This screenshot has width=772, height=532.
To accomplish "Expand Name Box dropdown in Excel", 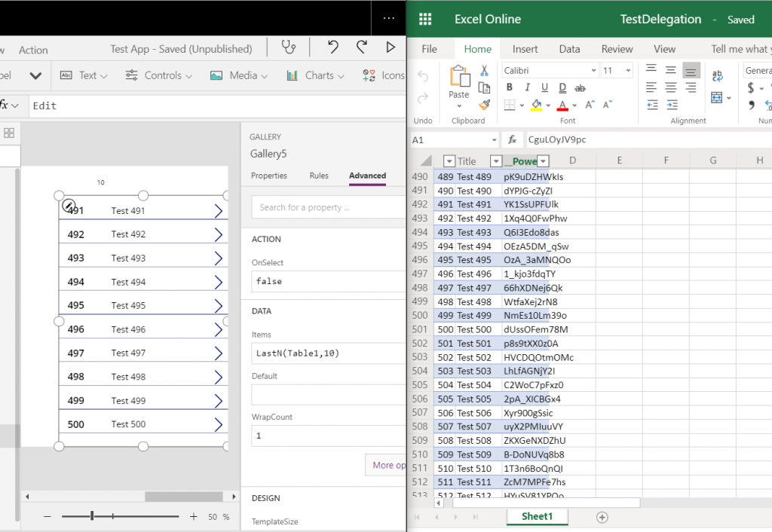I will click(495, 140).
